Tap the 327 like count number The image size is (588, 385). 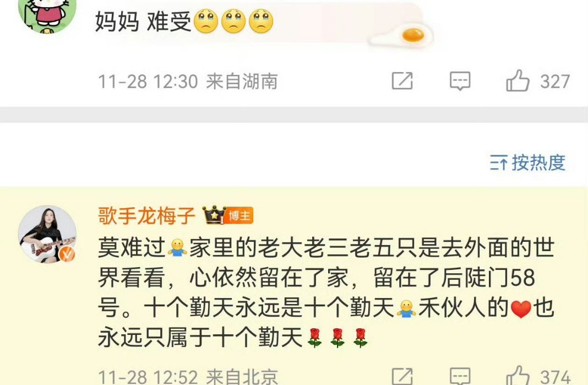pos(555,82)
